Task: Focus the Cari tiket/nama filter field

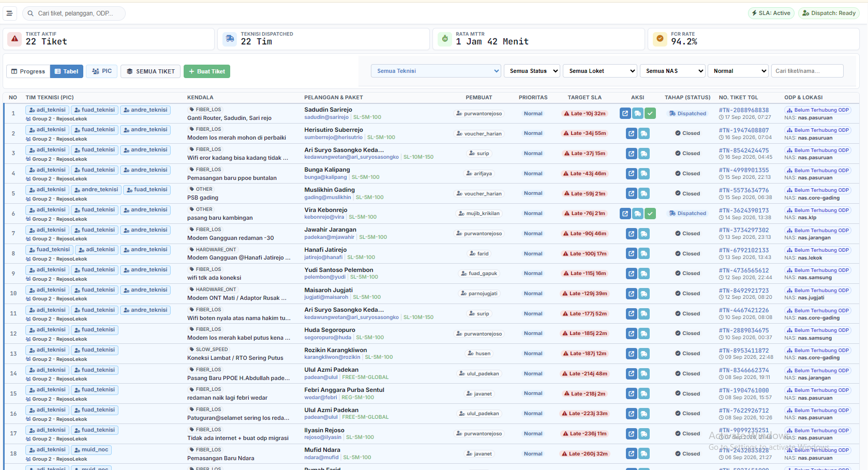Action: tap(807, 71)
